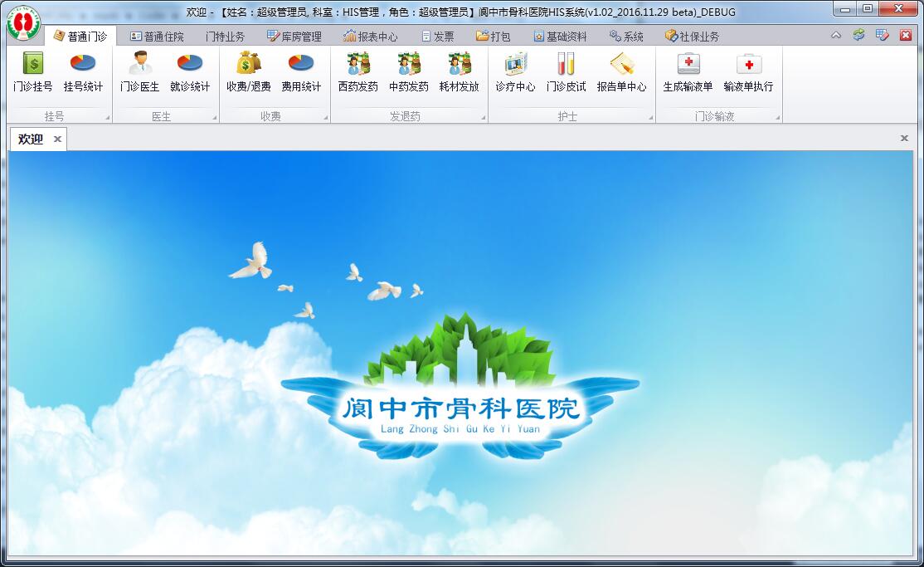Open 门诊挂号 outpatient registration
This screenshot has height=567, width=924.
33,72
